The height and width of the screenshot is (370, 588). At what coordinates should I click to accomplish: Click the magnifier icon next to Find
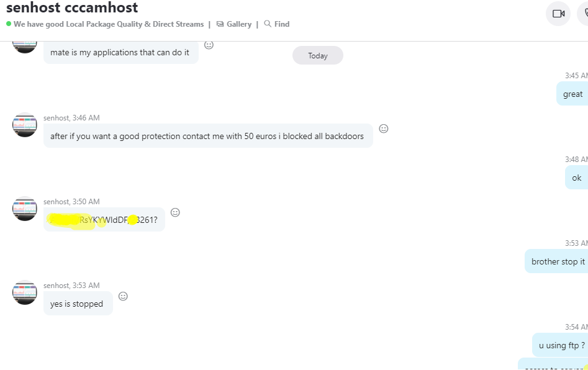pos(268,24)
